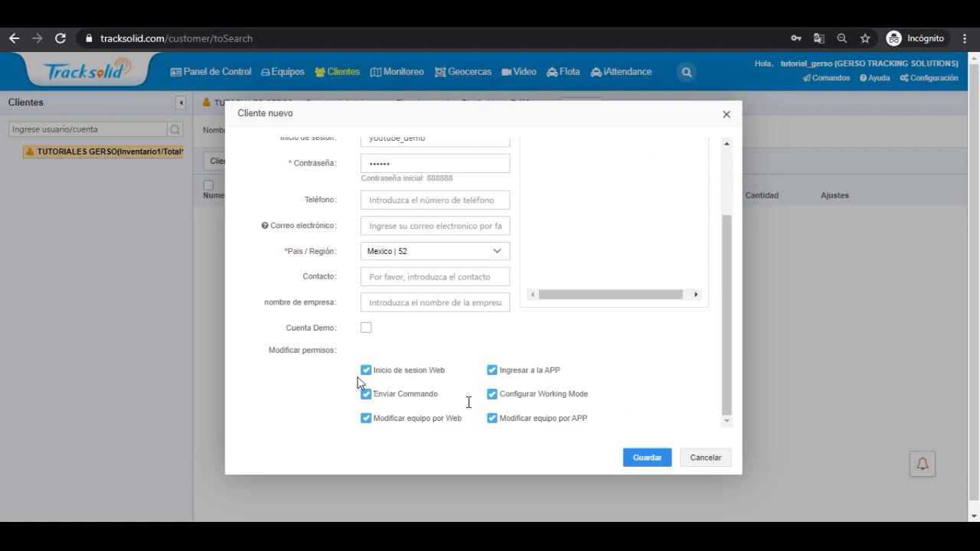Viewport: 980px width, 551px height.
Task: Open Panel de Control
Action: (x=211, y=72)
